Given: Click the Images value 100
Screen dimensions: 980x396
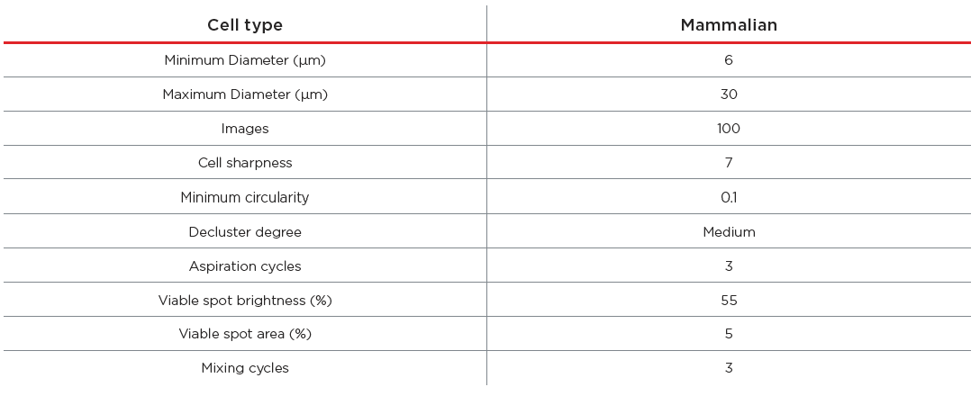Looking at the screenshot, I should [x=729, y=129].
